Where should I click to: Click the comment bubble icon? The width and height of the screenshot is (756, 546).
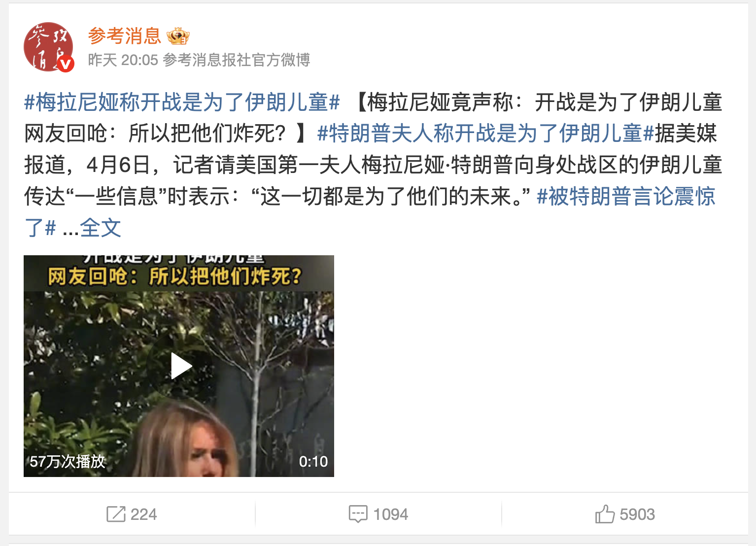click(358, 514)
